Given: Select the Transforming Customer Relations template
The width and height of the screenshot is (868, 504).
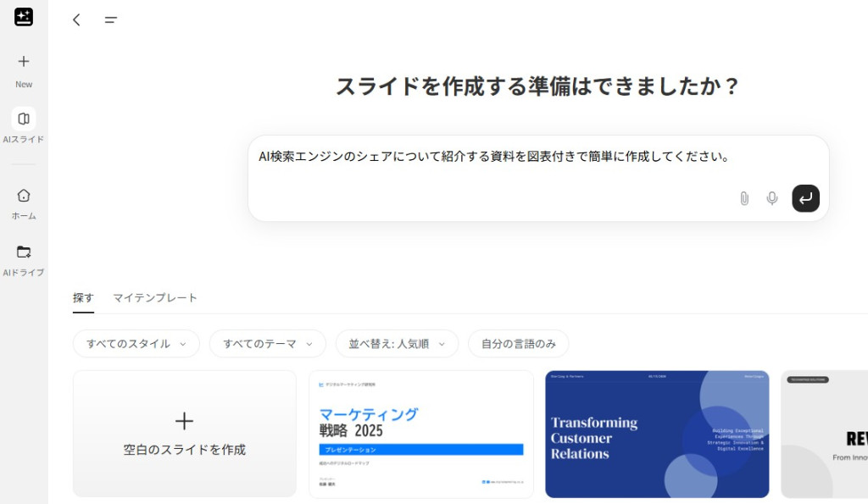Looking at the screenshot, I should pos(656,433).
